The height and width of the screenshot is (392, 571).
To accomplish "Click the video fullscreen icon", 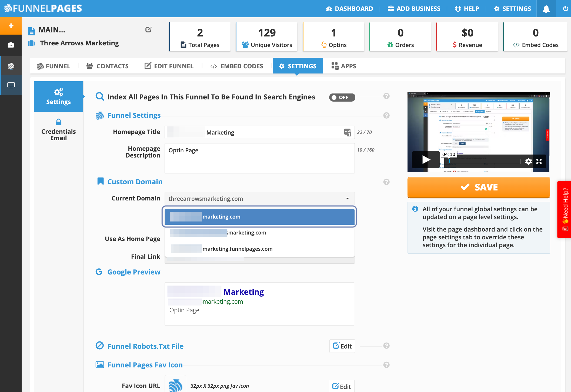I will 539,162.
